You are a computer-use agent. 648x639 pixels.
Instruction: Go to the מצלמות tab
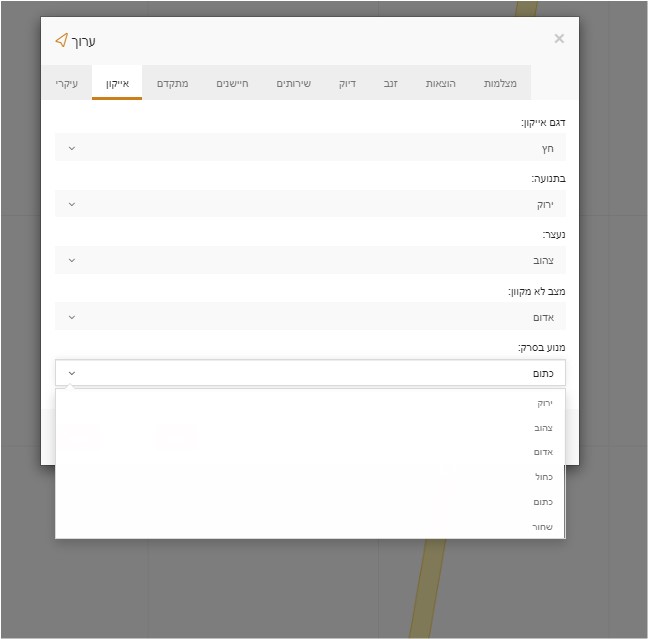[500, 83]
